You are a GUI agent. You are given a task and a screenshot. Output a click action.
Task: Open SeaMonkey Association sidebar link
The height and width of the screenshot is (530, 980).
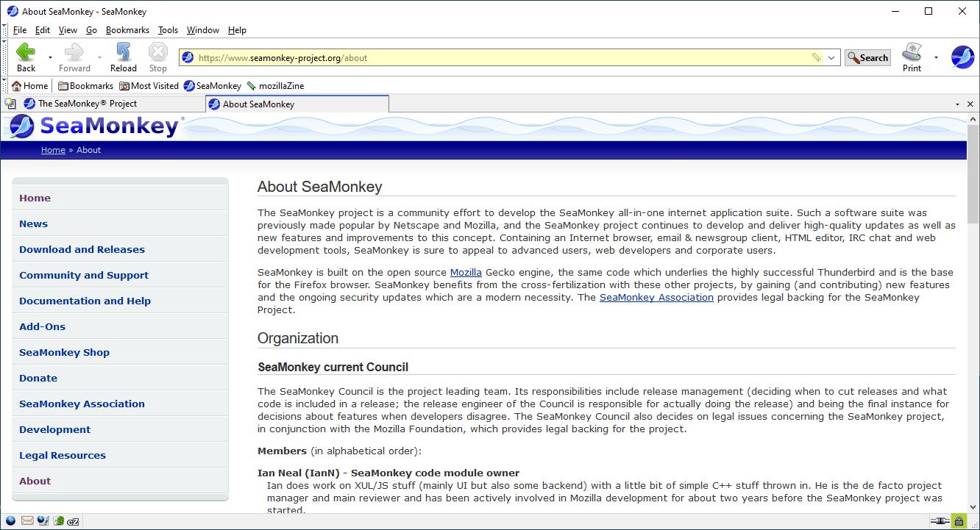tap(82, 404)
